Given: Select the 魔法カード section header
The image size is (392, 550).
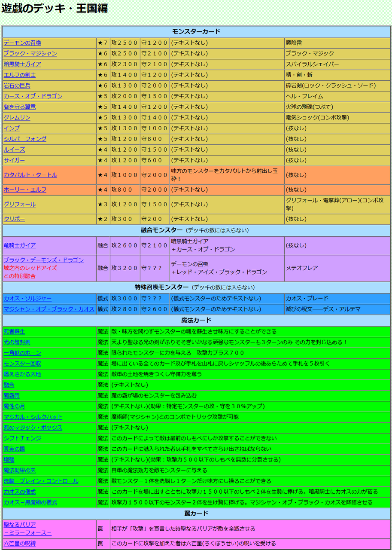Looking at the screenshot, I should 196,321.
